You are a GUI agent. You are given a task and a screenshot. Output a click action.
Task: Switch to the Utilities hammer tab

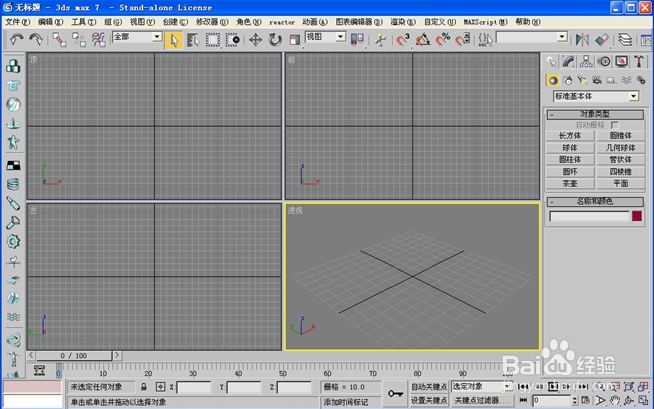click(639, 62)
